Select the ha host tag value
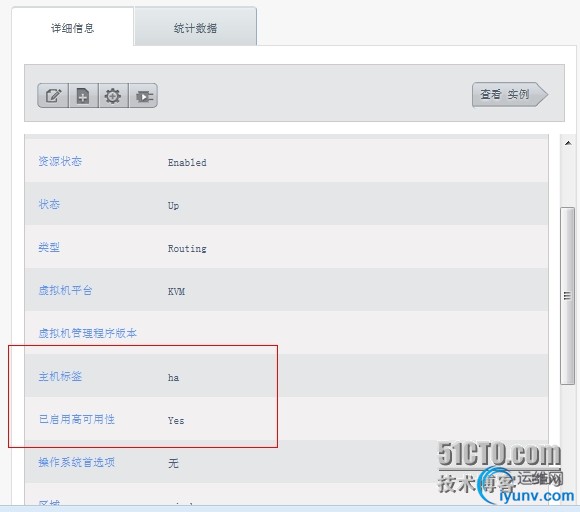 [x=173, y=377]
